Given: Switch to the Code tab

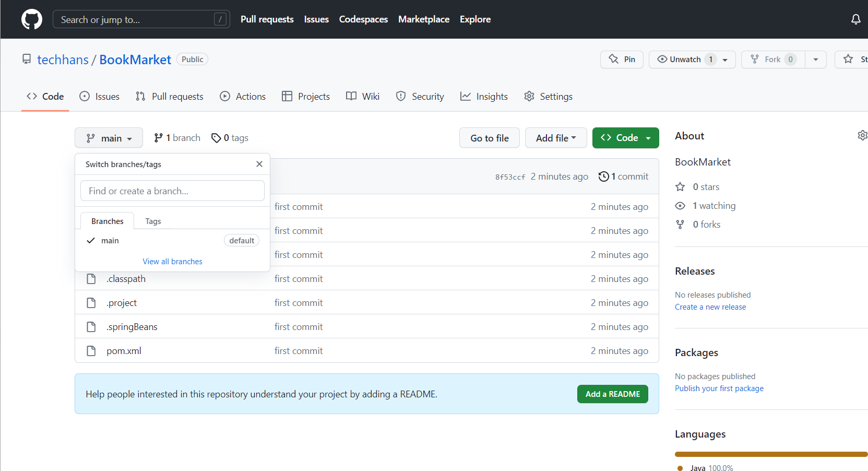Looking at the screenshot, I should (x=45, y=97).
